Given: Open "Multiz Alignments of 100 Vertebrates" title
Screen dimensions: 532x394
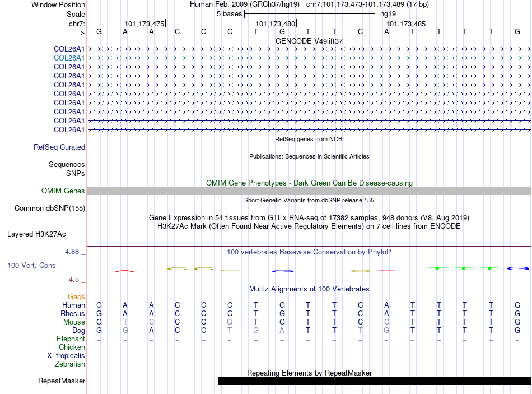Looking at the screenshot, I should pyautogui.click(x=309, y=289).
